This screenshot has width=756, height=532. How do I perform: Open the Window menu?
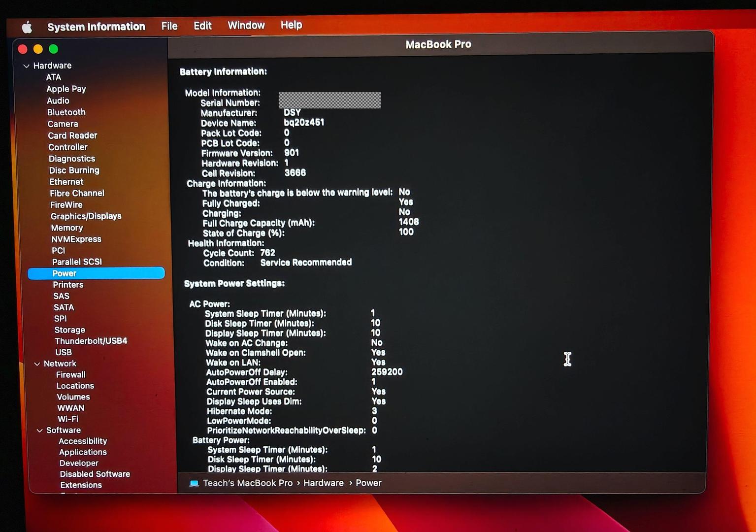246,25
